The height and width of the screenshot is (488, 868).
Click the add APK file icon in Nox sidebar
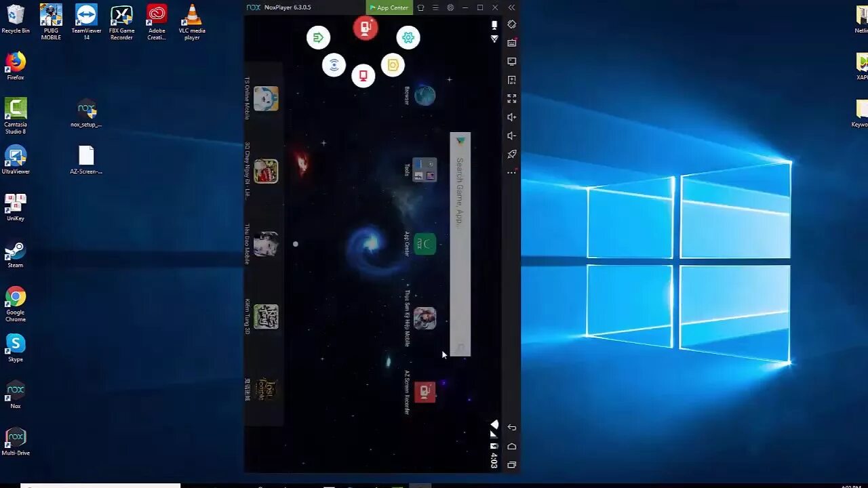pos(512,80)
